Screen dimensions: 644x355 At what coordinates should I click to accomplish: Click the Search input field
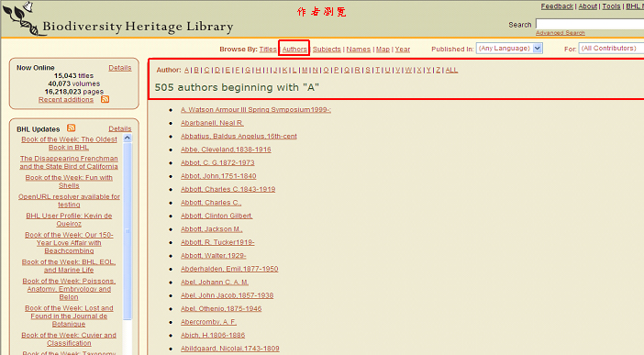click(x=590, y=24)
